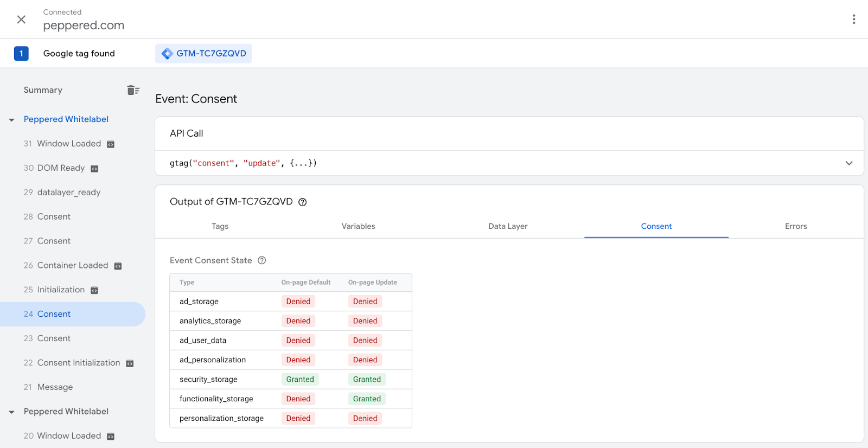Click the ad_personalization row label

click(213, 360)
